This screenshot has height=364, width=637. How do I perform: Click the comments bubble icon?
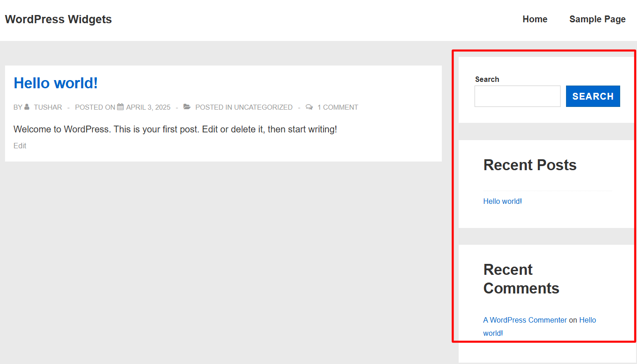309,107
